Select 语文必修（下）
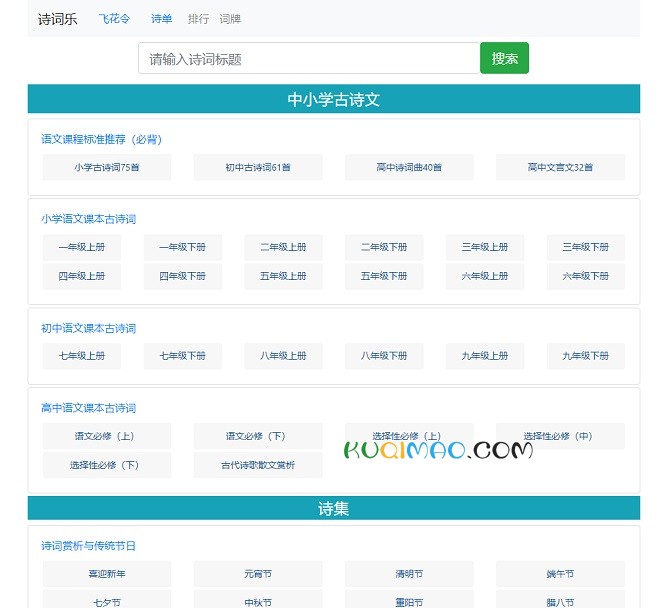This screenshot has height=608, width=666. tap(258, 436)
